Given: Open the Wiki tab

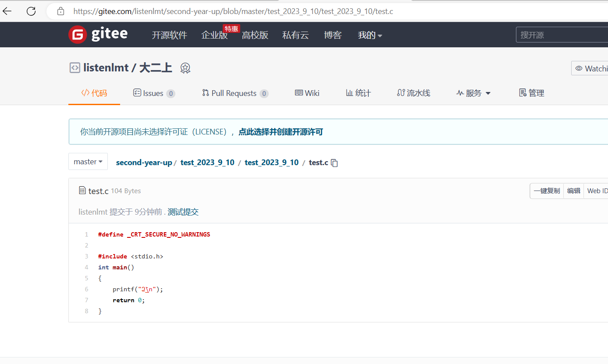Looking at the screenshot, I should pyautogui.click(x=307, y=93).
